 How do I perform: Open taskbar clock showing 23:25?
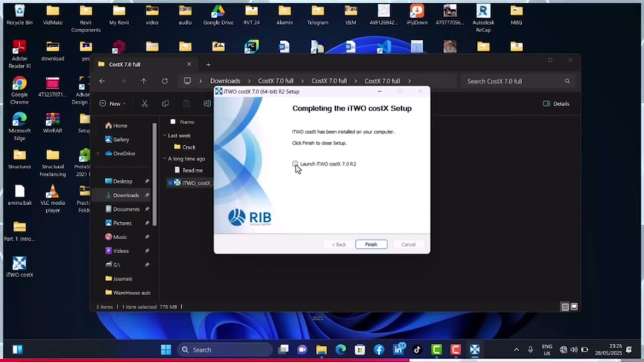(608, 349)
